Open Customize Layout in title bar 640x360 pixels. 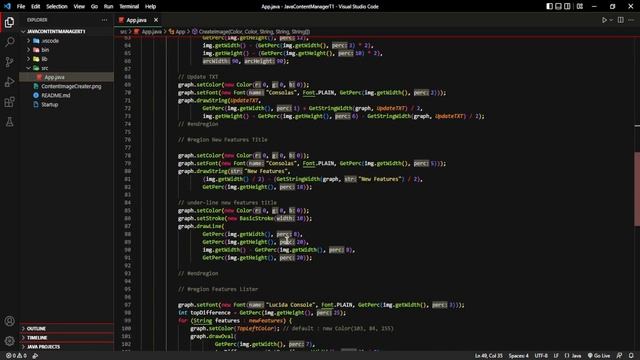pyautogui.click(x=580, y=6)
